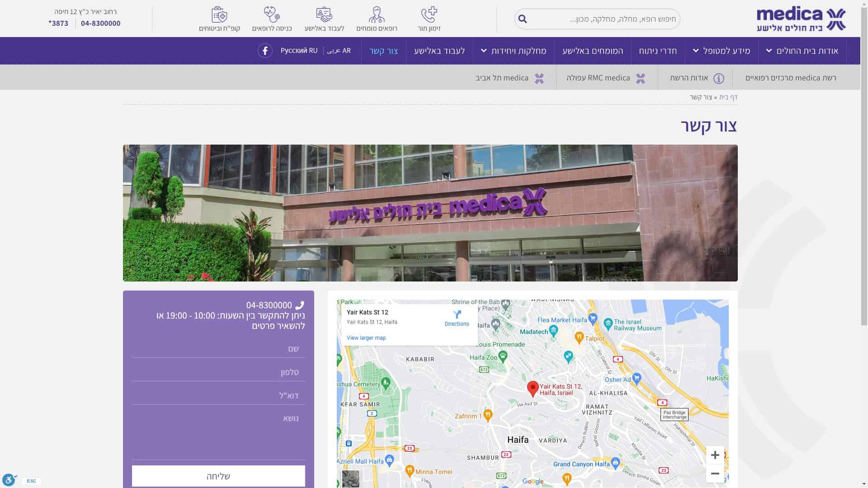
Task: Open the חדרי ניתוח menu item
Action: pos(657,51)
